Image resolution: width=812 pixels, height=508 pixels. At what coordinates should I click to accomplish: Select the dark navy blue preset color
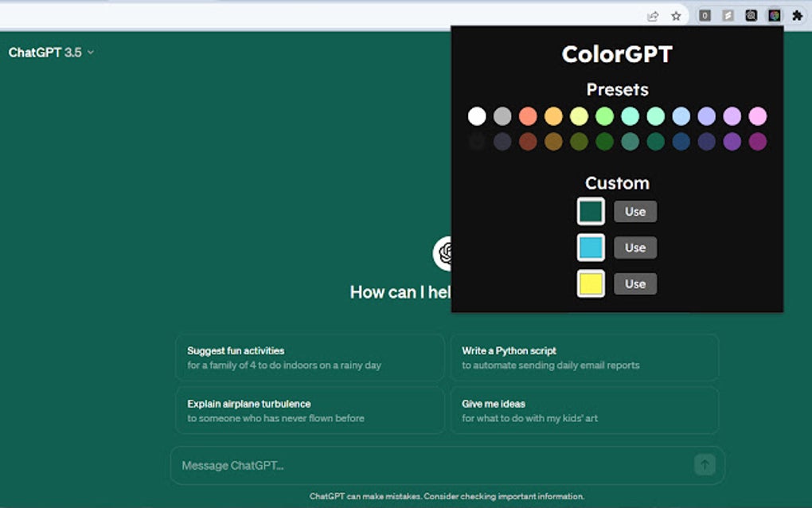click(x=681, y=142)
